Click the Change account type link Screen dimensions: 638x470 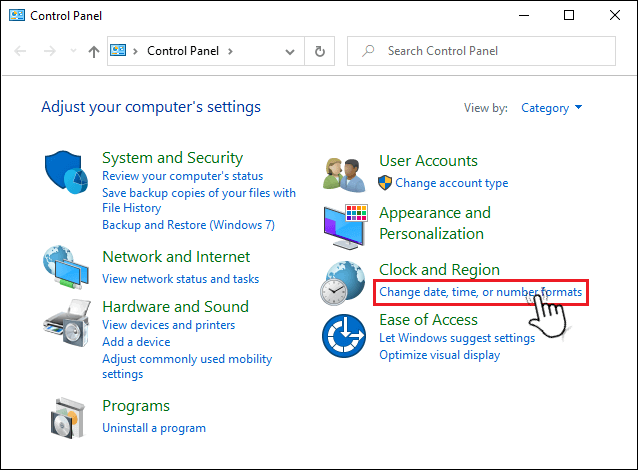click(x=451, y=183)
